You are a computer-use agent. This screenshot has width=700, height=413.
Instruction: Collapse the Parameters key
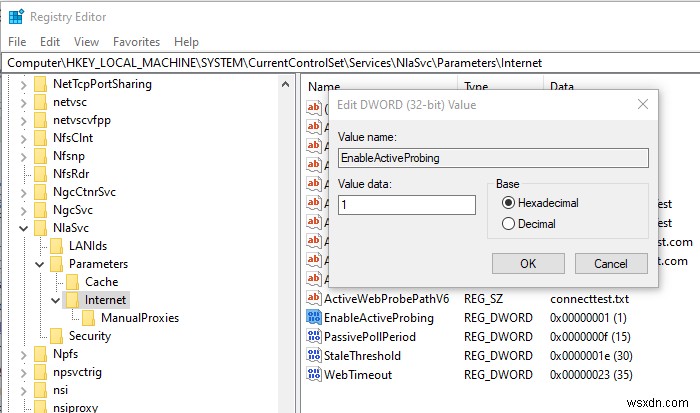tap(40, 264)
